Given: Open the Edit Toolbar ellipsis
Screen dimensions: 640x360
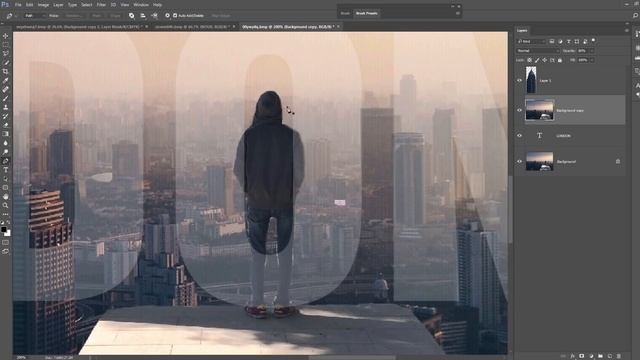Looking at the screenshot, I should point(5,214).
